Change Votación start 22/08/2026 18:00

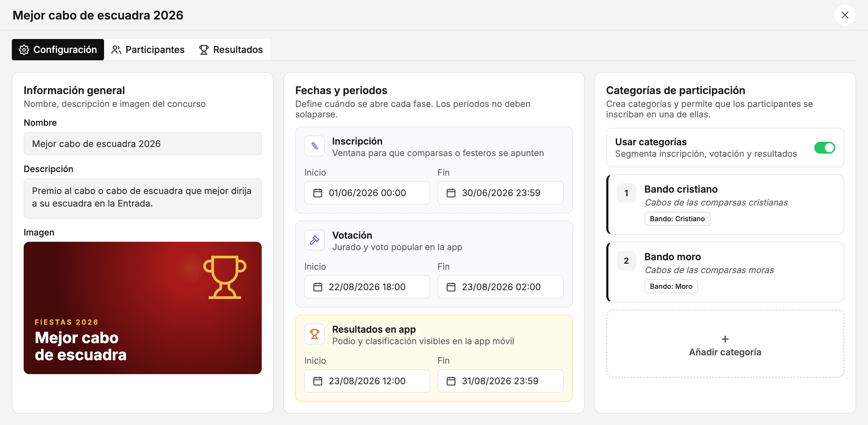click(367, 287)
